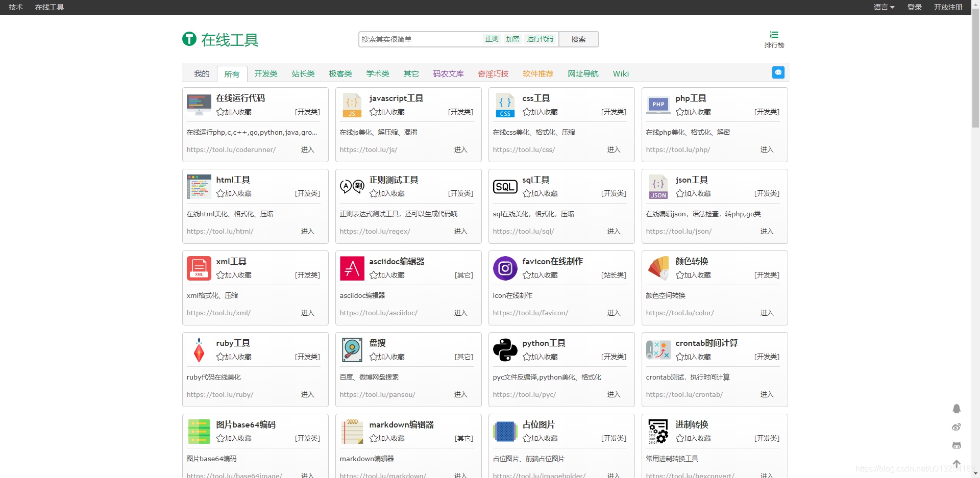Click the GitHub cat icon

click(x=957, y=445)
